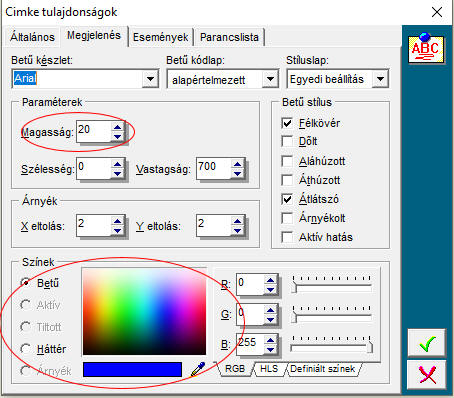The height and width of the screenshot is (398, 454).
Task: Decrease R value with down arrow
Action: [271, 290]
